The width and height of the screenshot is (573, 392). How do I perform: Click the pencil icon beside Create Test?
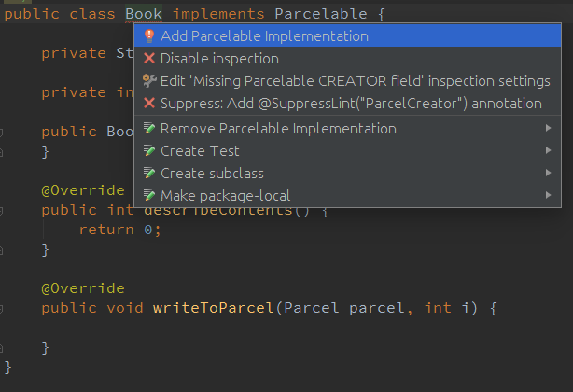(149, 151)
